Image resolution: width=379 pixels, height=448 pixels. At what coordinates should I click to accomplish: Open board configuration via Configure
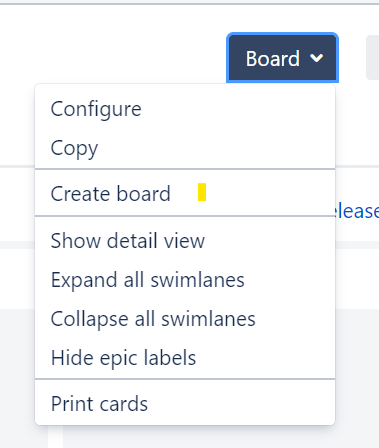185,109
